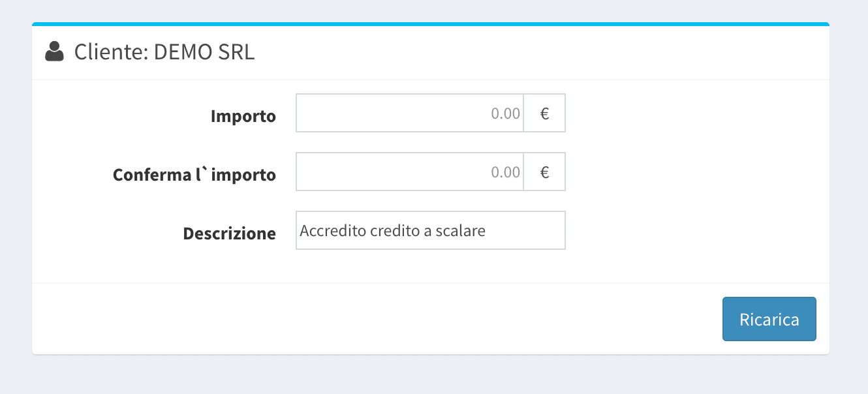This screenshot has height=394, width=868.
Task: Click the "Cliente: DEMO SRL" panel heading
Action: coord(164,52)
